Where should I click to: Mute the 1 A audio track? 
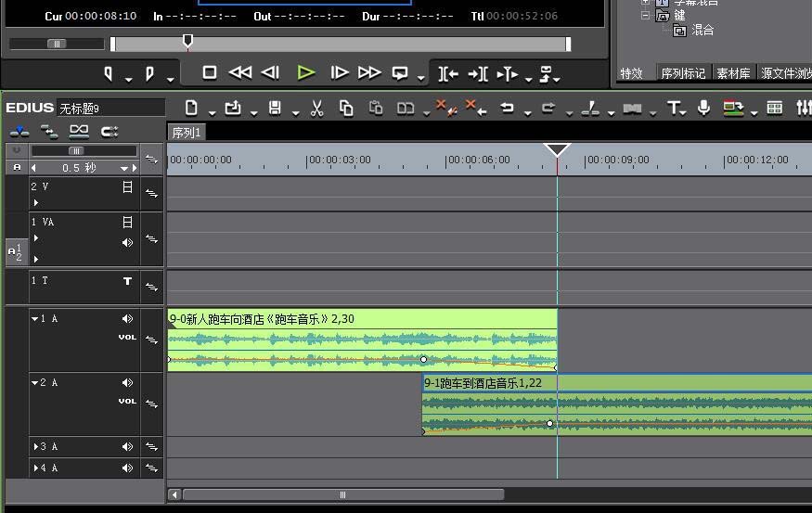[127, 319]
